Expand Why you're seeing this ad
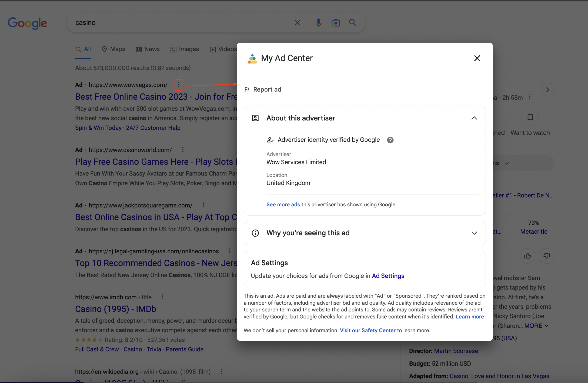 [474, 233]
